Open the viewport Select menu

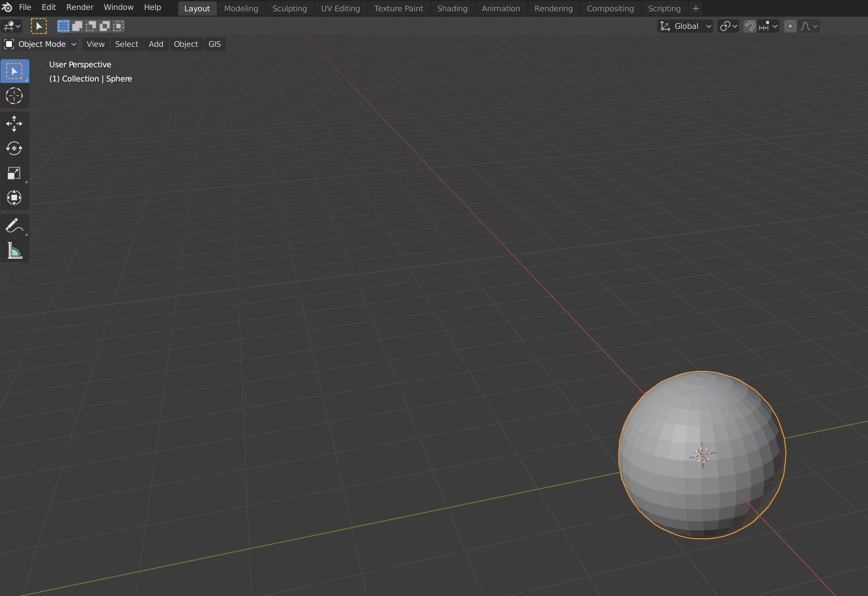pos(127,44)
